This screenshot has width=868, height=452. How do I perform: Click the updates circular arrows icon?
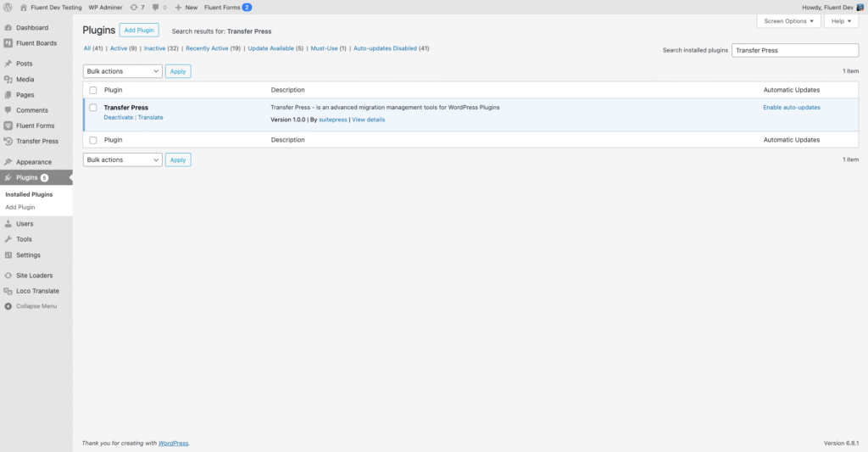tap(133, 7)
